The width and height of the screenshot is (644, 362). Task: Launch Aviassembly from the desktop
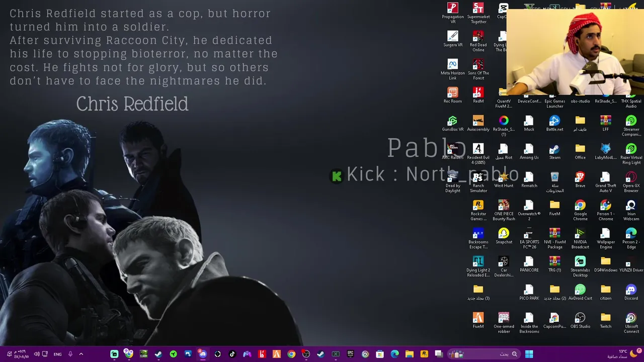(x=478, y=123)
